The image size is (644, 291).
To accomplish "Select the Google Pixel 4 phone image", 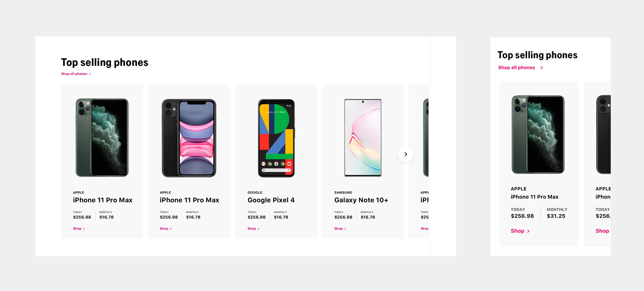I will tap(276, 138).
